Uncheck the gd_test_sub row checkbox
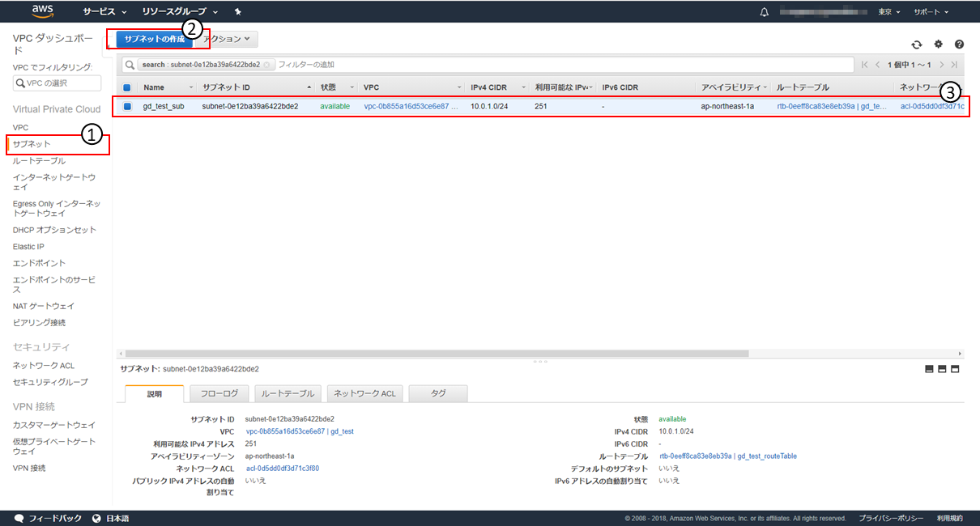 pos(127,106)
